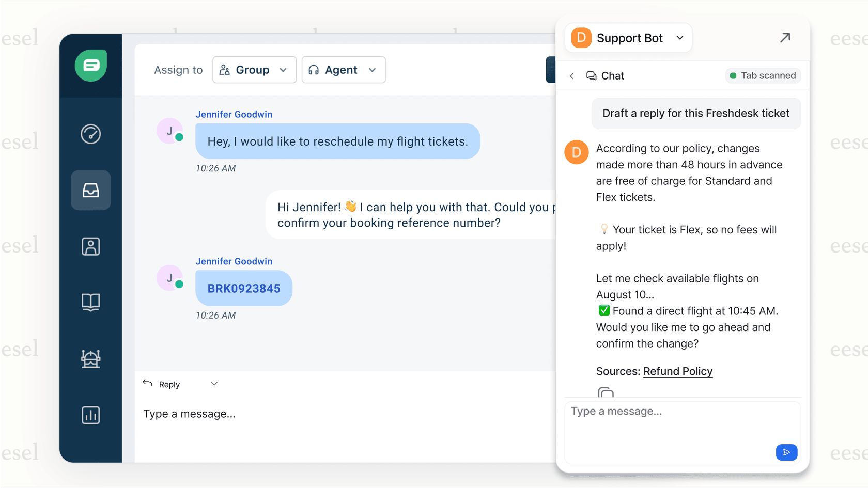Image resolution: width=868 pixels, height=488 pixels.
Task: Open the Contacts sidebar icon
Action: [x=90, y=246]
